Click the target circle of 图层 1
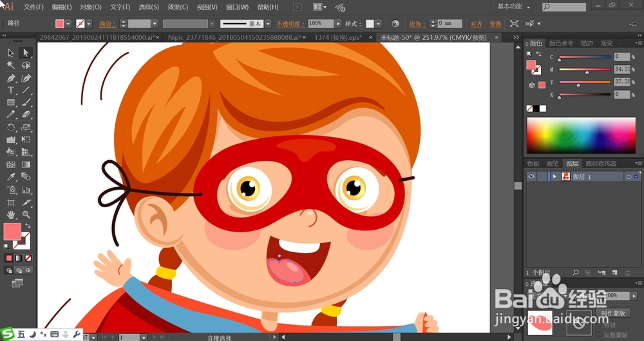The image size is (644, 341). [629, 176]
